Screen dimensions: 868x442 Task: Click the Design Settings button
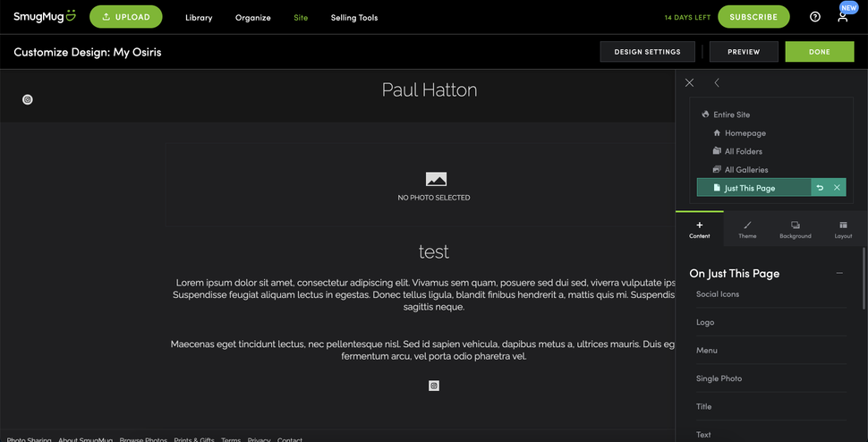pos(647,51)
